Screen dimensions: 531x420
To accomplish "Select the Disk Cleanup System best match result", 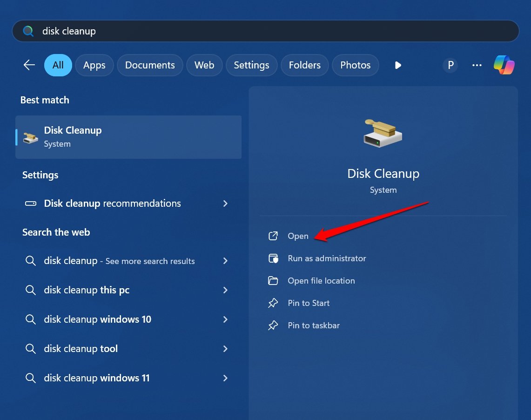I will (x=128, y=137).
